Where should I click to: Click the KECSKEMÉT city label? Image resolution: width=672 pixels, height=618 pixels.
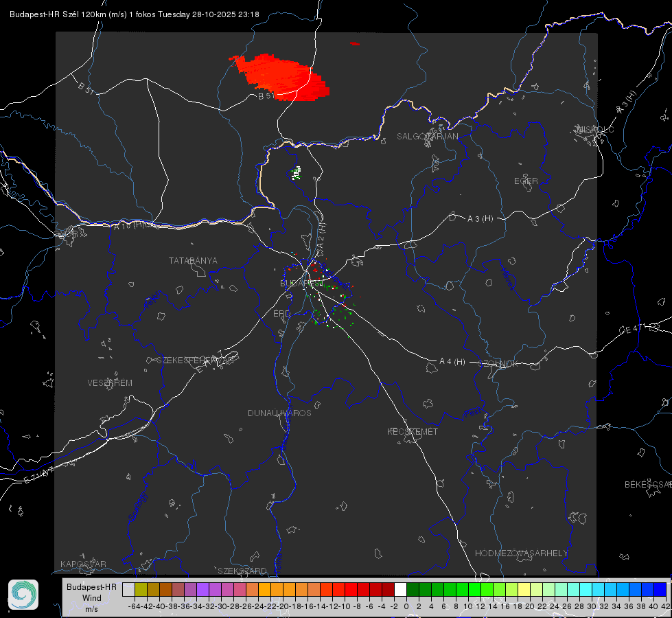tap(413, 431)
